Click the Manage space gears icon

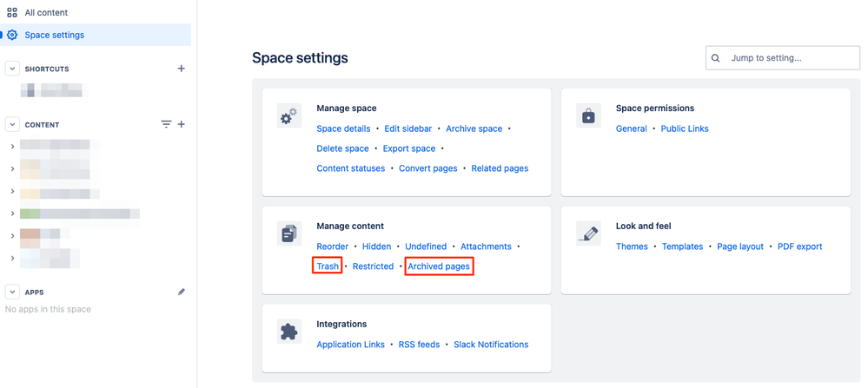pyautogui.click(x=289, y=116)
